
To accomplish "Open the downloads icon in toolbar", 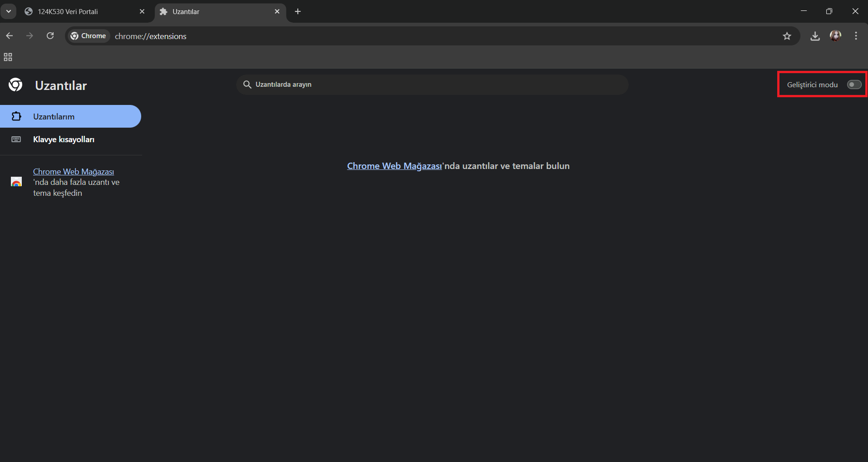I will (x=815, y=36).
